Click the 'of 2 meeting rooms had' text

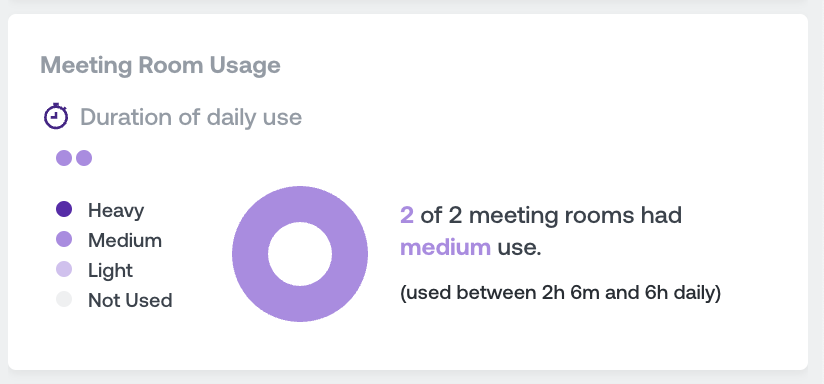pos(551,215)
